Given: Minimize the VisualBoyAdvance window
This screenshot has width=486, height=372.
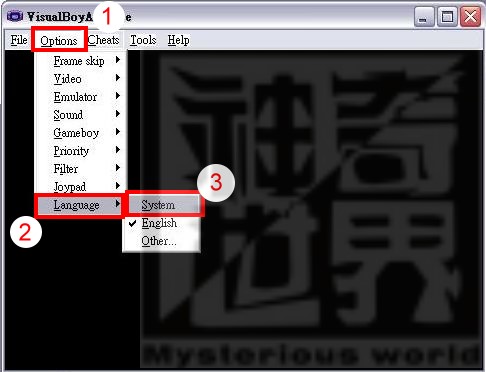Looking at the screenshot, I should pyautogui.click(x=424, y=16).
